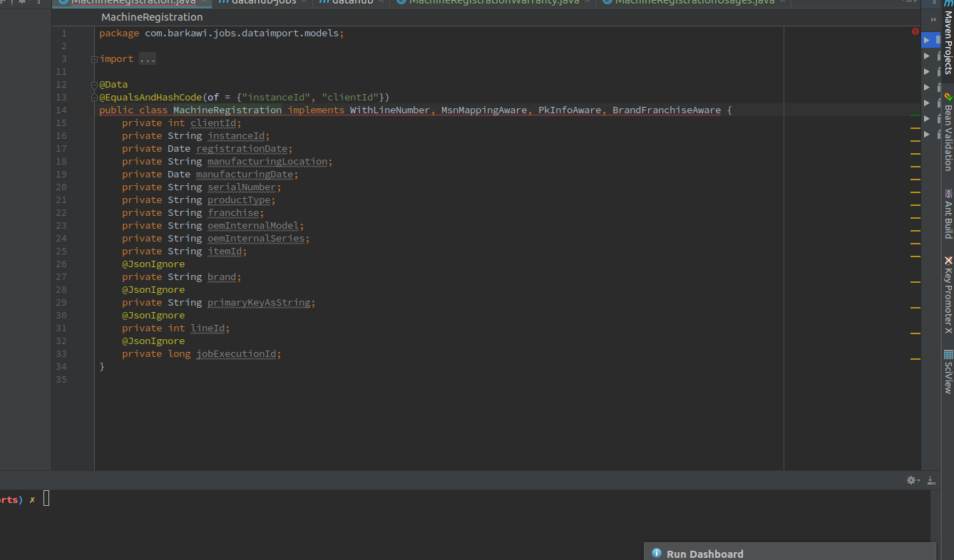Focus the terminal prompt cursor
The width and height of the screenshot is (954, 560).
[46, 499]
